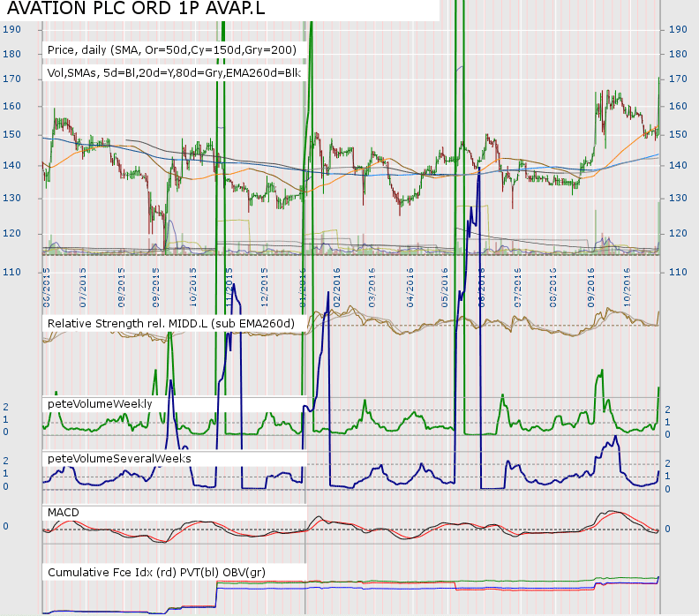
Task: Click the 02/2016 date label
Action: pyautogui.click(x=336, y=288)
